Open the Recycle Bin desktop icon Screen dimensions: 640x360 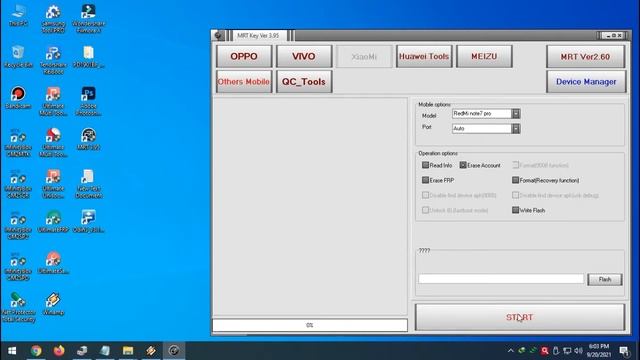(x=18, y=56)
